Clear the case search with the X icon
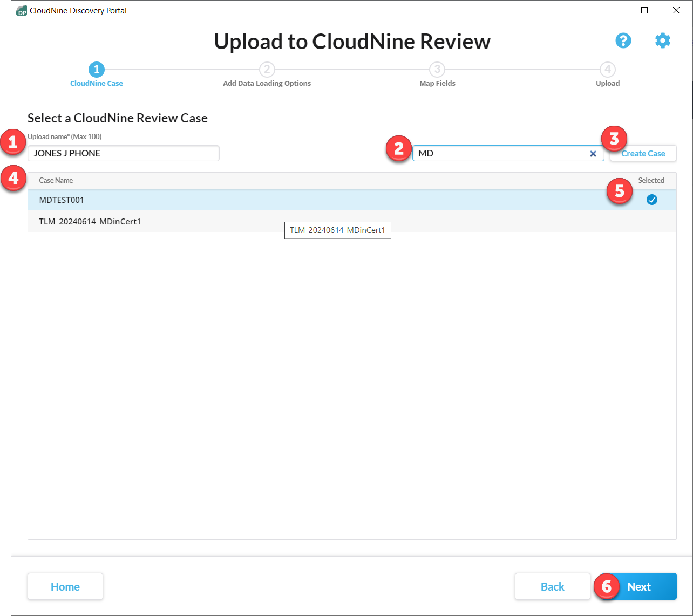693x616 pixels. (593, 154)
